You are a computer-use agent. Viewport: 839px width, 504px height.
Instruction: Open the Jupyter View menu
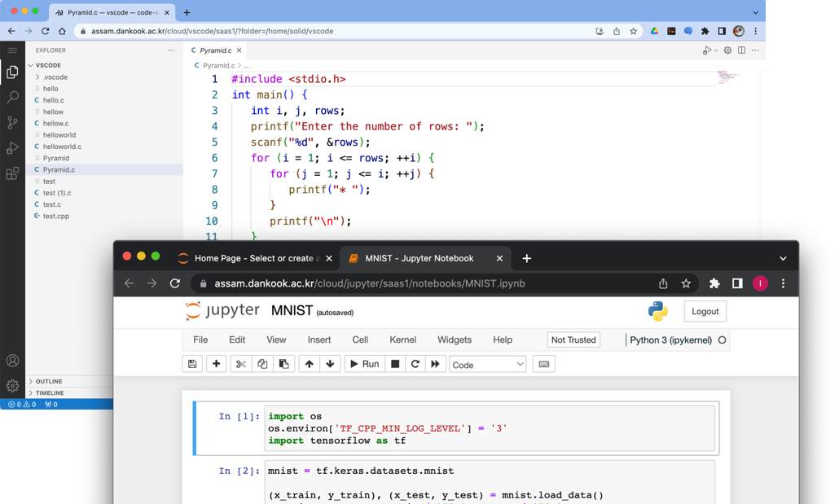(x=277, y=340)
